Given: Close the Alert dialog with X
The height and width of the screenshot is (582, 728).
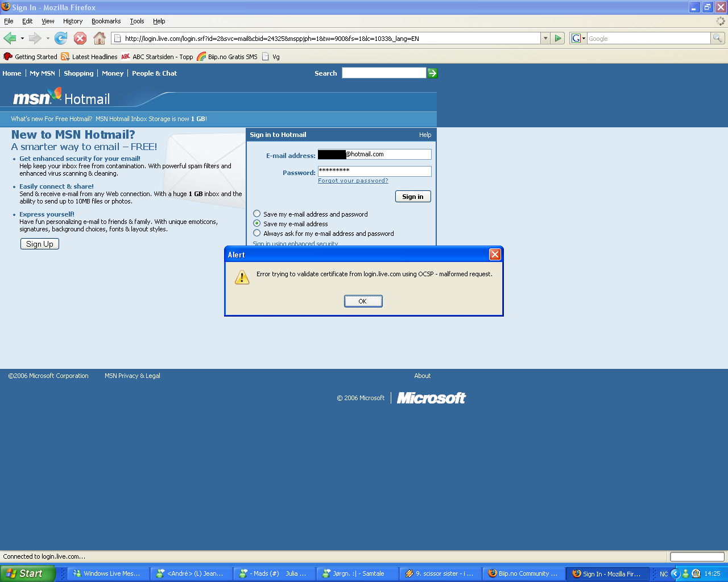Looking at the screenshot, I should 495,255.
